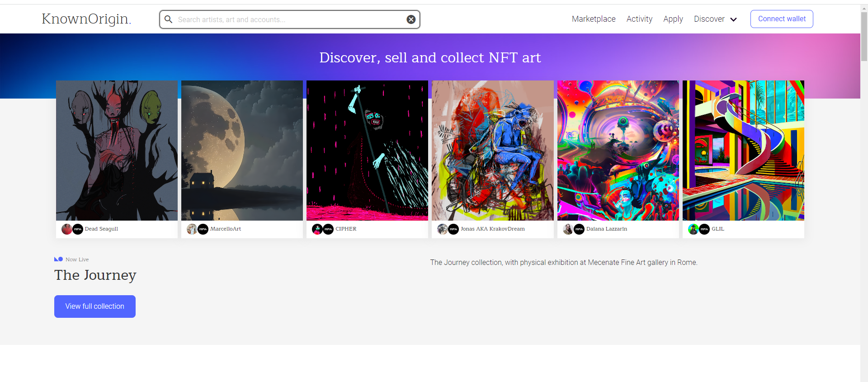Open Daiana Lazzarin's psychedelic artwork
The height and width of the screenshot is (382, 868).
(618, 151)
